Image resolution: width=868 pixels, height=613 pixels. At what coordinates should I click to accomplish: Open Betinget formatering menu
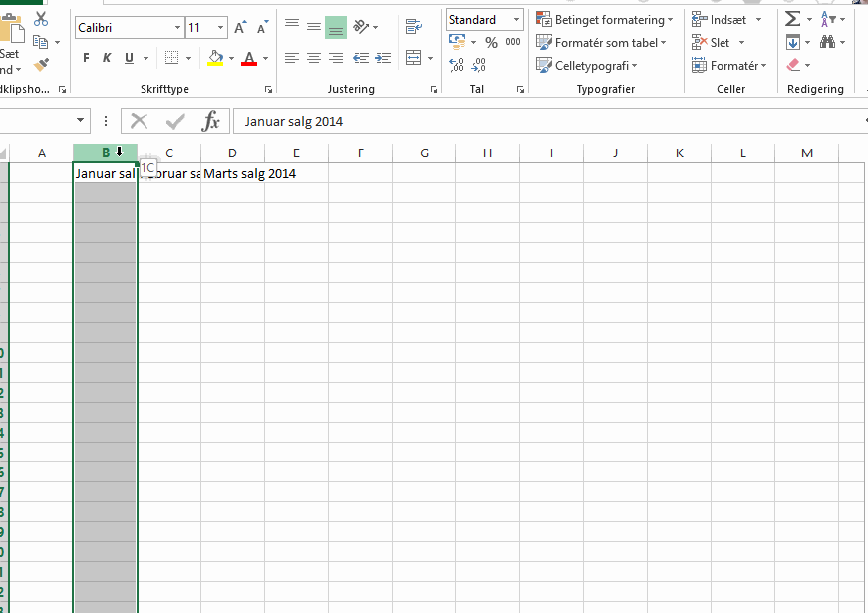[x=604, y=19]
